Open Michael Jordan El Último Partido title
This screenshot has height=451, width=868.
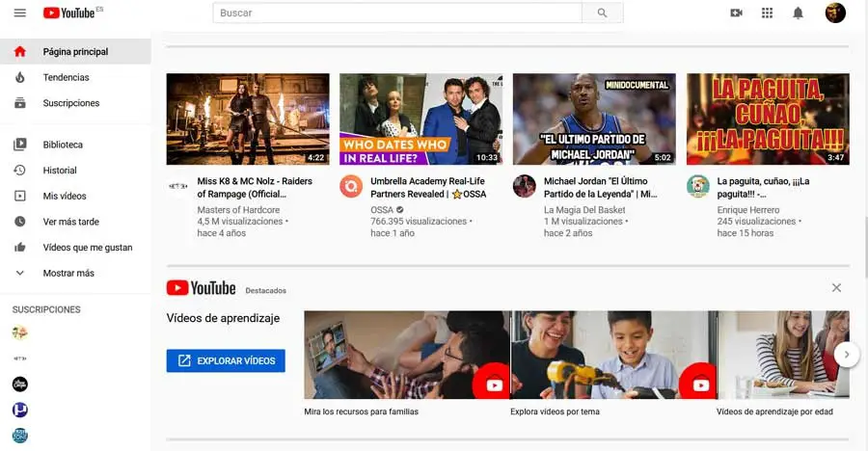click(601, 188)
